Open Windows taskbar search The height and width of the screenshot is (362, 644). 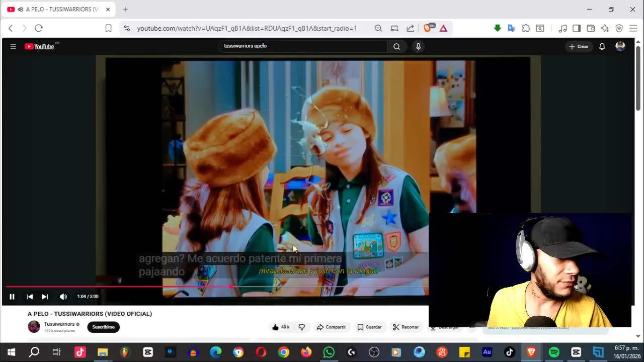34,352
